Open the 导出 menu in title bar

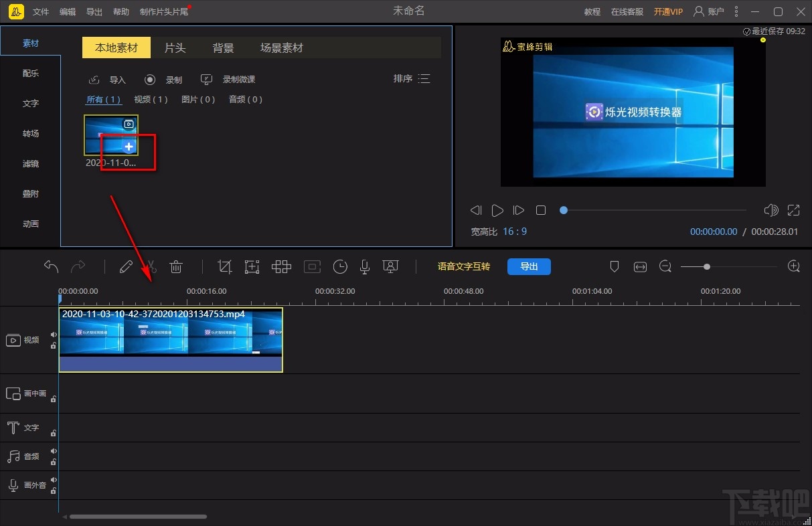coord(94,12)
